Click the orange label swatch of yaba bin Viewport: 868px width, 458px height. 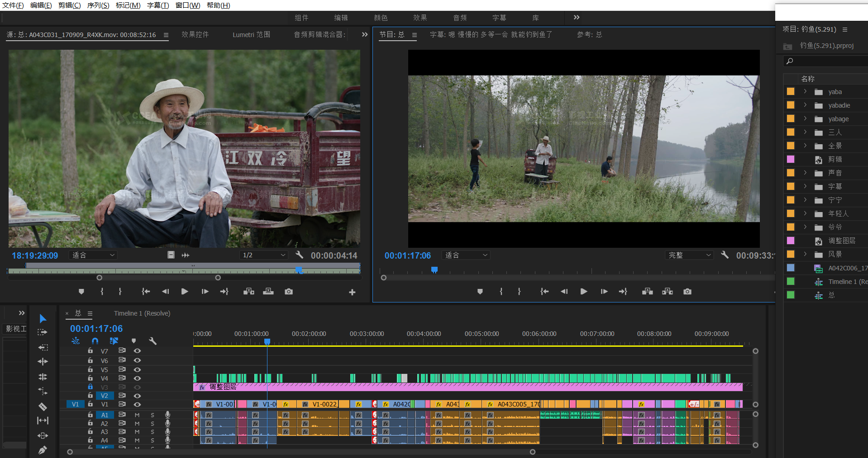[x=791, y=92]
